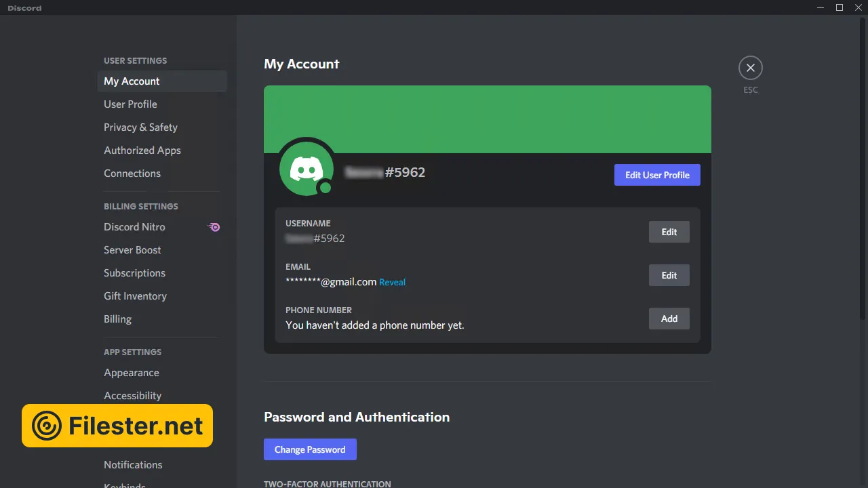
Task: Add a phone number
Action: (669, 319)
